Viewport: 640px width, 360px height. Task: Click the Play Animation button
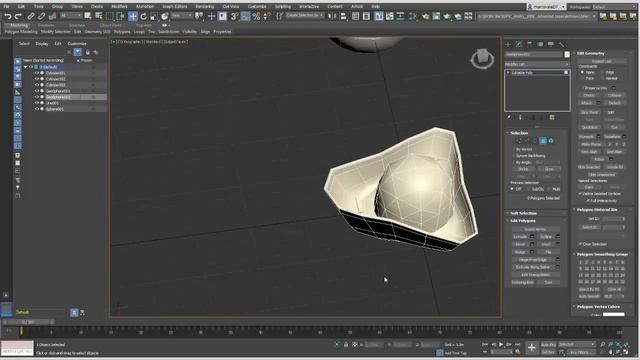point(501,344)
